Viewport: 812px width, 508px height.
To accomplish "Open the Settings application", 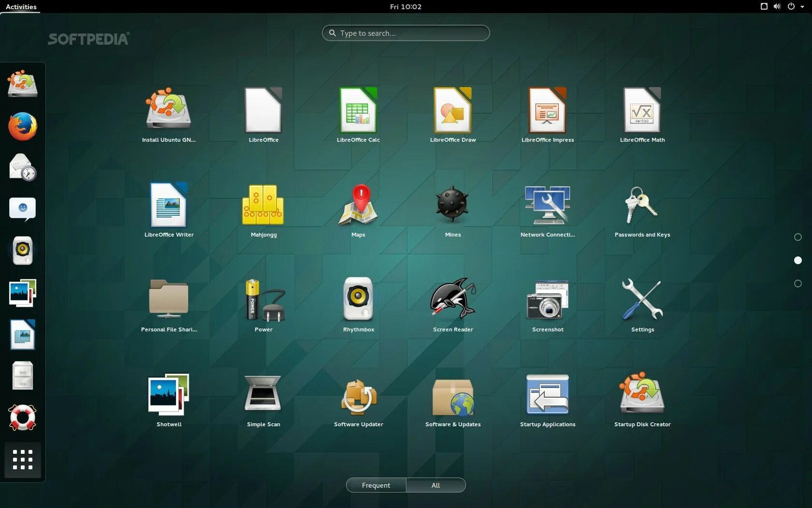I will pos(642,304).
